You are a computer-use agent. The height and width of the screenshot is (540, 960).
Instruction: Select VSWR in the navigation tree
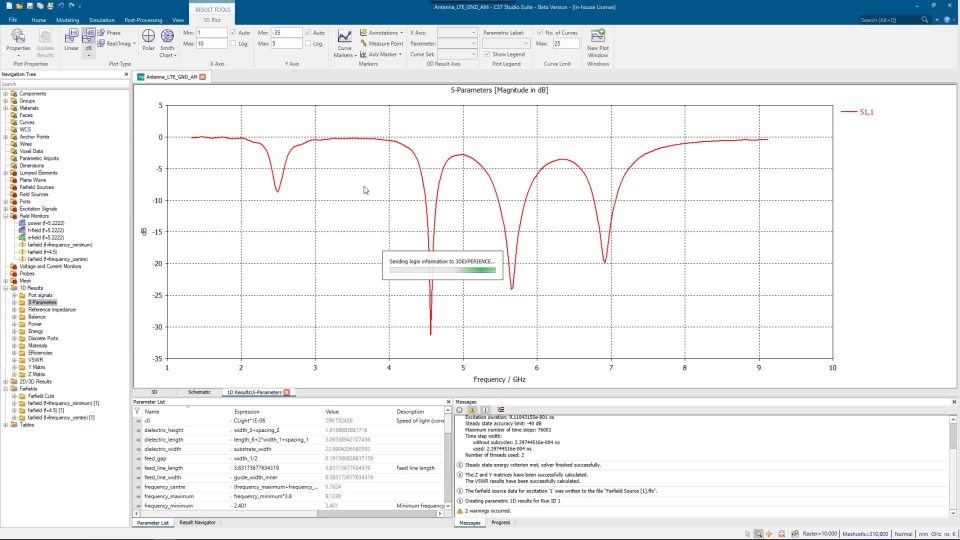pos(35,360)
